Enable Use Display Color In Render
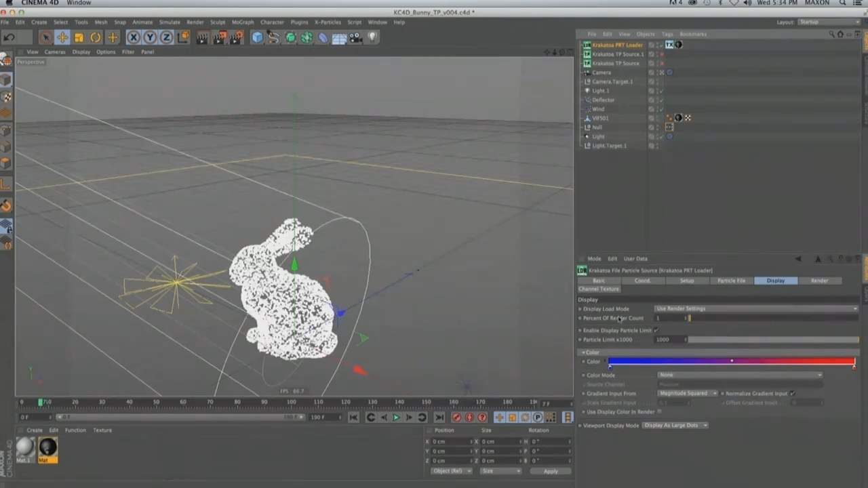Screen dimensions: 868x488 click(659, 411)
